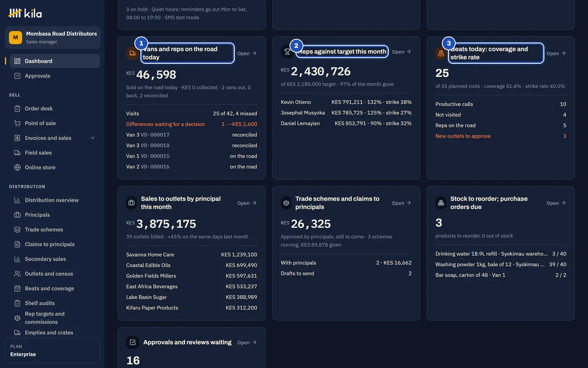This screenshot has width=588, height=368.
Task: Click the person pin icon on beats card
Action: 441,53
